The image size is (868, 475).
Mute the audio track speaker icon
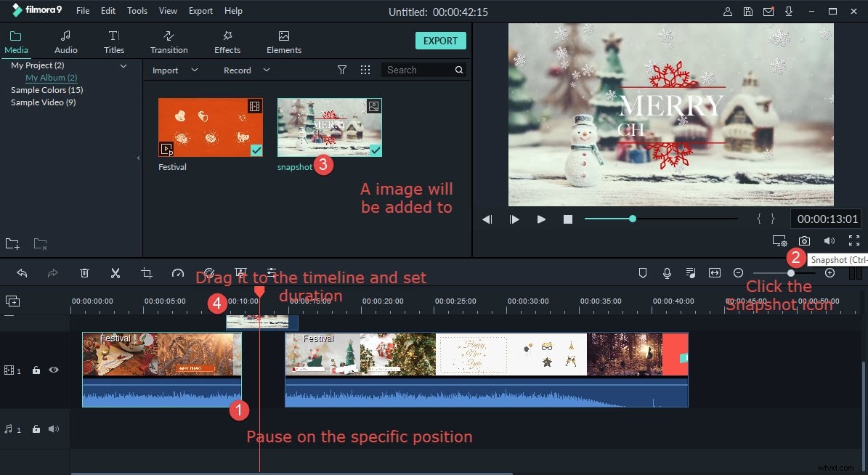53,429
